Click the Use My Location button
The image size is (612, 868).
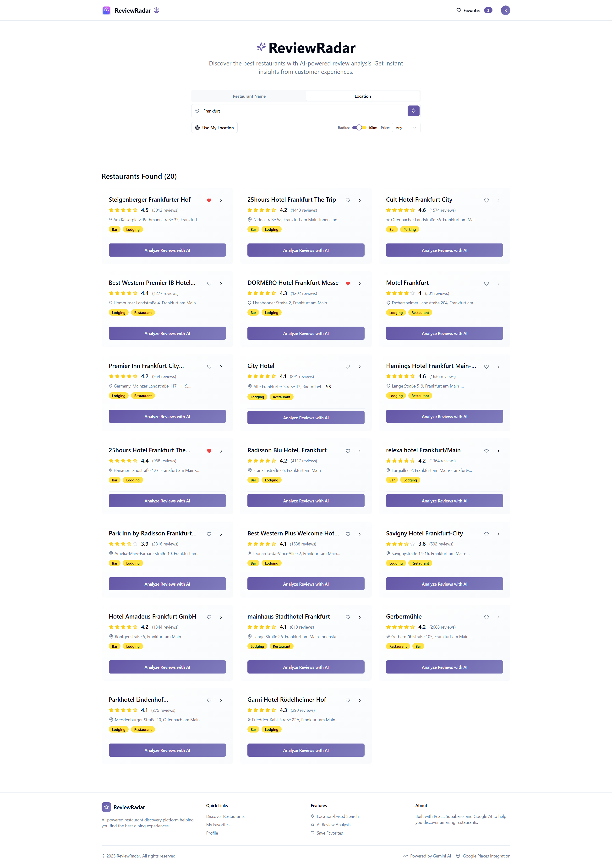[x=214, y=128]
